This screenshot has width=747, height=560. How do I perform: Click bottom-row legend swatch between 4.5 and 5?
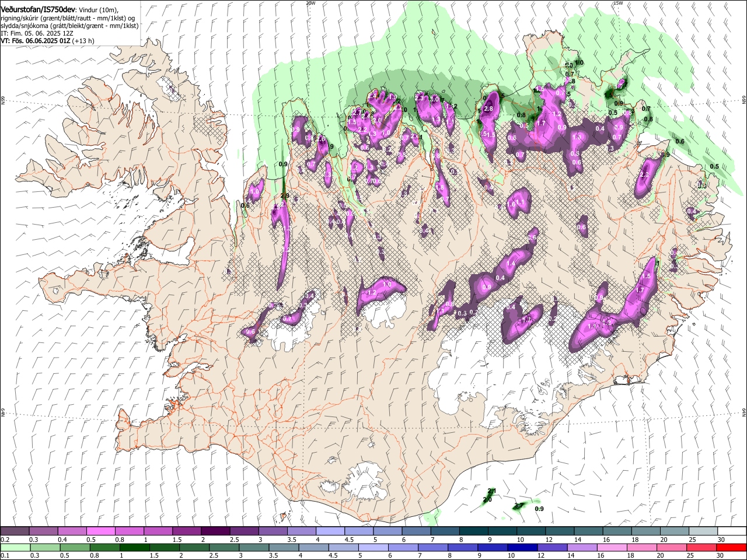tap(343, 548)
